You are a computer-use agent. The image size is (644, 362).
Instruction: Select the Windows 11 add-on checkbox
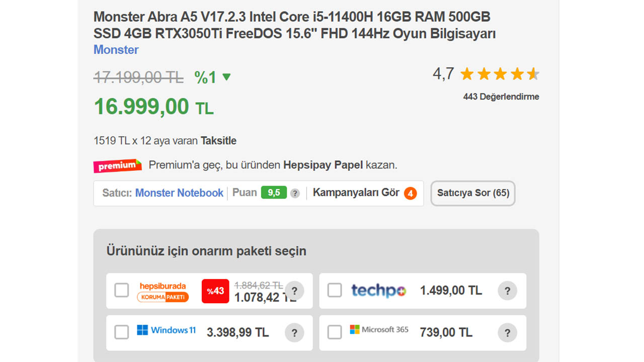122,332
